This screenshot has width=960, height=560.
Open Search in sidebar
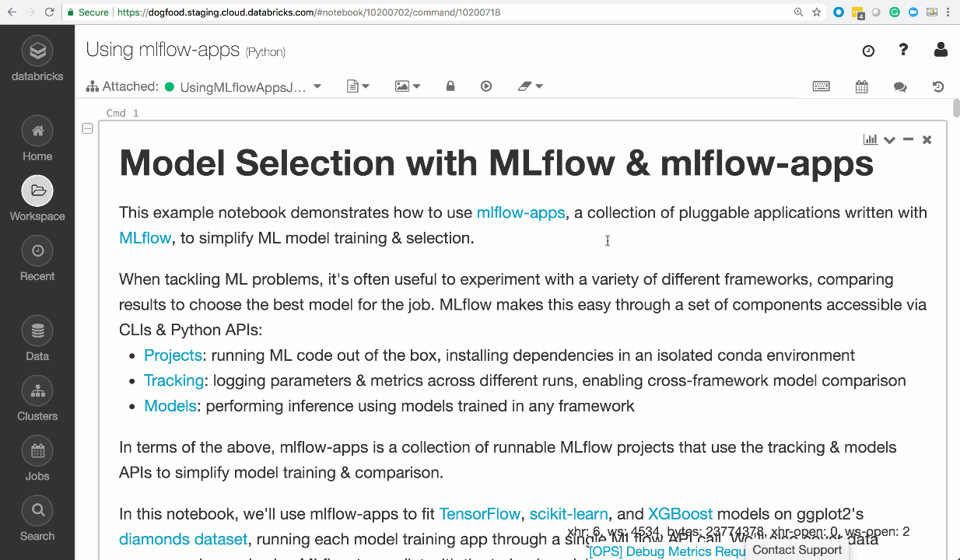coord(37,519)
